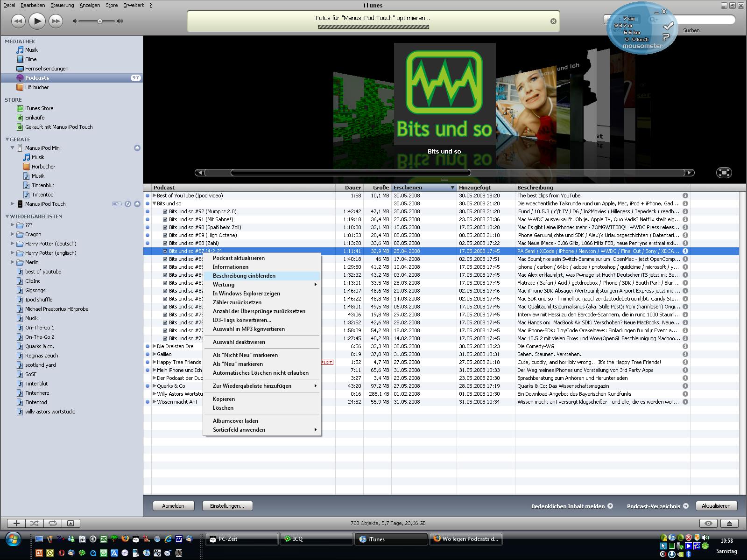
Task: Eject disc button at bottom right
Action: [x=730, y=523]
